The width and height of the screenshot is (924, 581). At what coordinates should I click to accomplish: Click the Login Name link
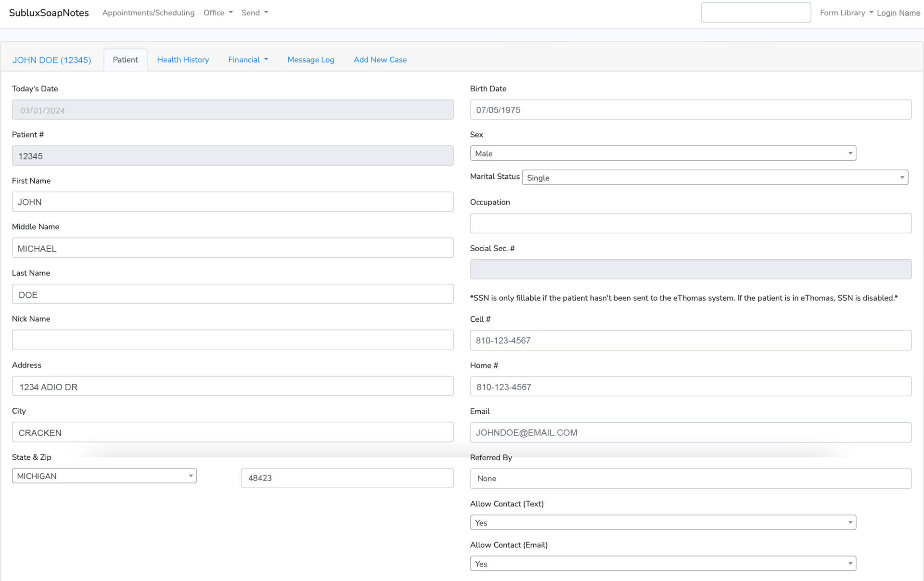(x=898, y=13)
